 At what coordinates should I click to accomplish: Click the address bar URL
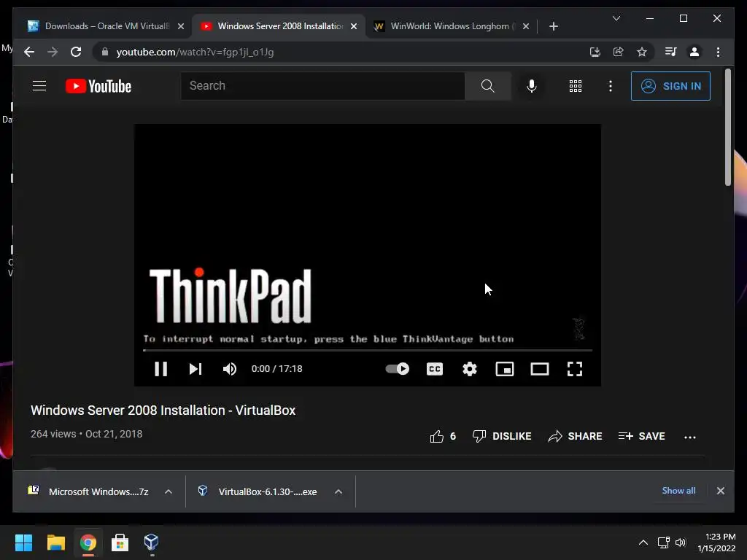pos(195,52)
